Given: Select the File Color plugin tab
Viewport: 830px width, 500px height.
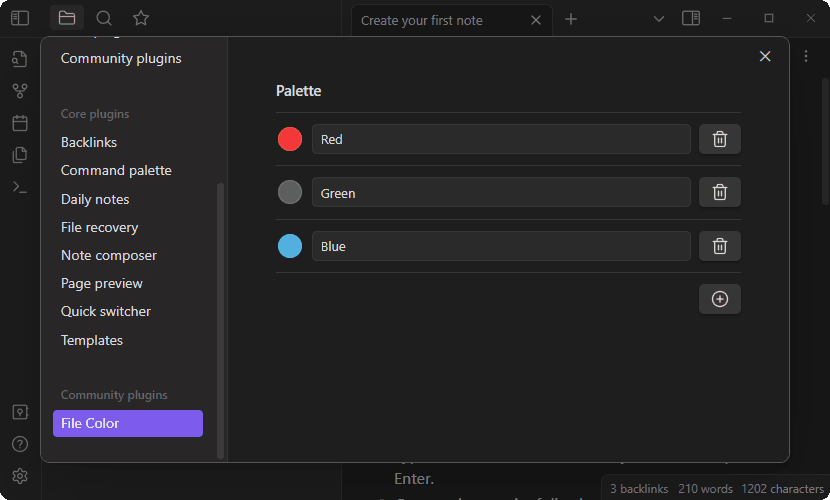Looking at the screenshot, I should pos(128,423).
